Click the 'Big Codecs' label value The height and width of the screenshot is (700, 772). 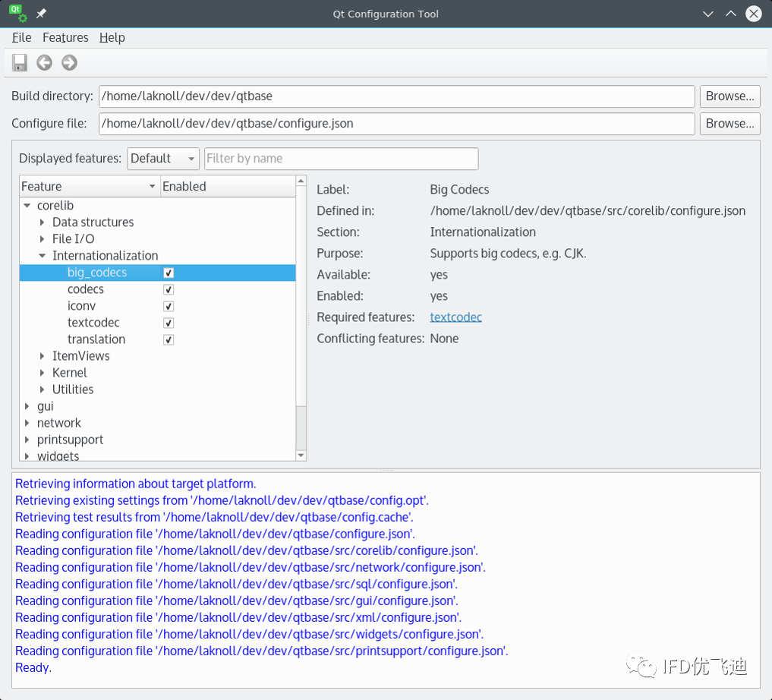pos(459,190)
